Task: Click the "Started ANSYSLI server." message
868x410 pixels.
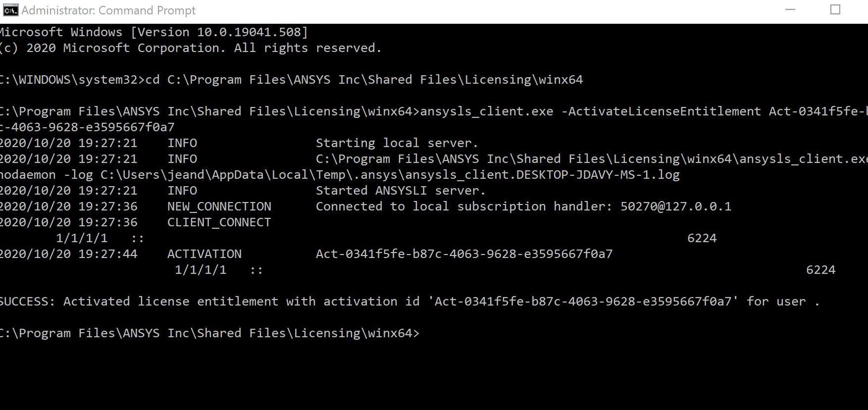Action: [x=400, y=190]
